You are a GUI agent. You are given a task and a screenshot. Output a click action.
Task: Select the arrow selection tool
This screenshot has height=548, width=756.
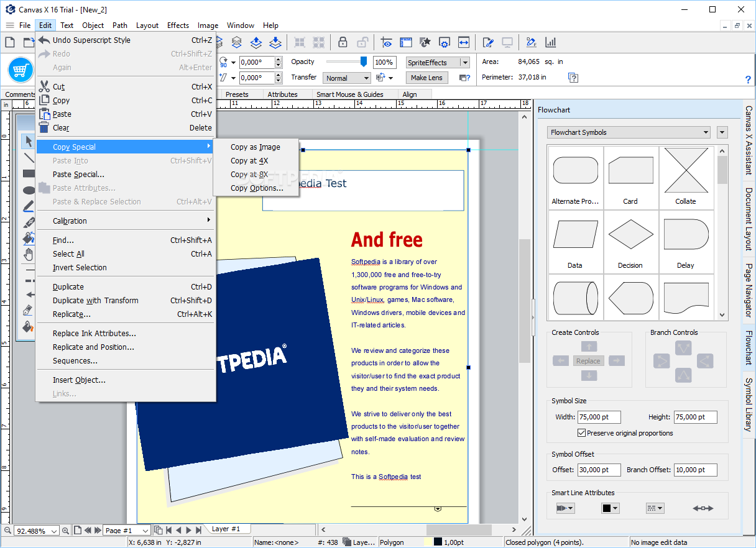click(x=29, y=142)
